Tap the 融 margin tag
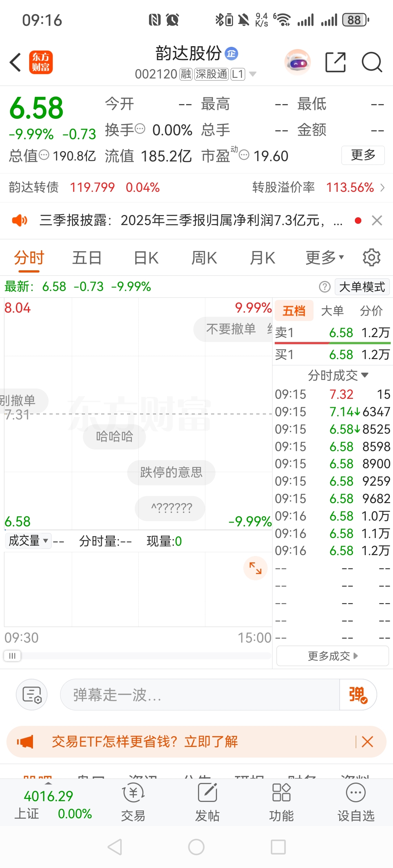Viewport: 393px width, 868px height. tap(186, 74)
